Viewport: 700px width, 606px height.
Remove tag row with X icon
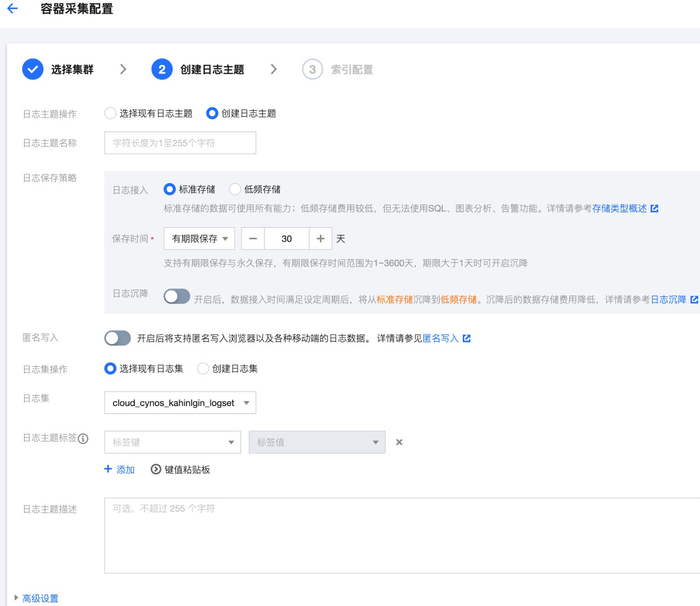pyautogui.click(x=399, y=442)
